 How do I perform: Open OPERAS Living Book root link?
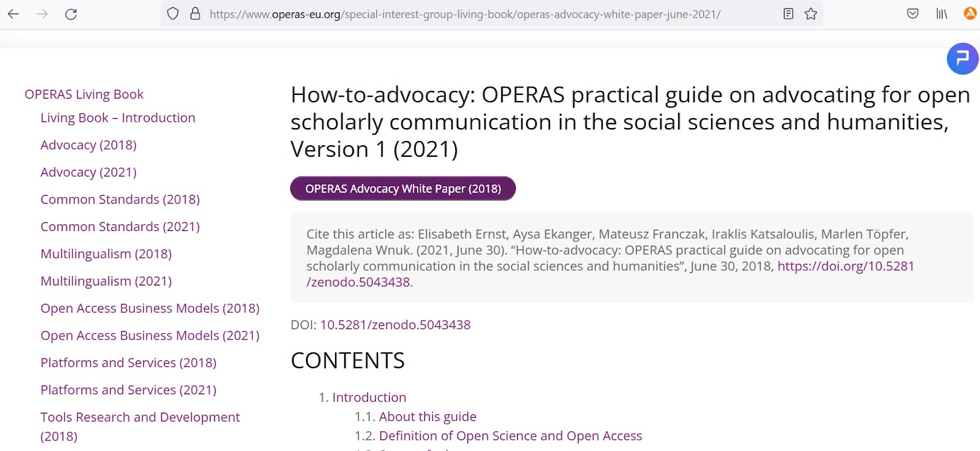84,94
